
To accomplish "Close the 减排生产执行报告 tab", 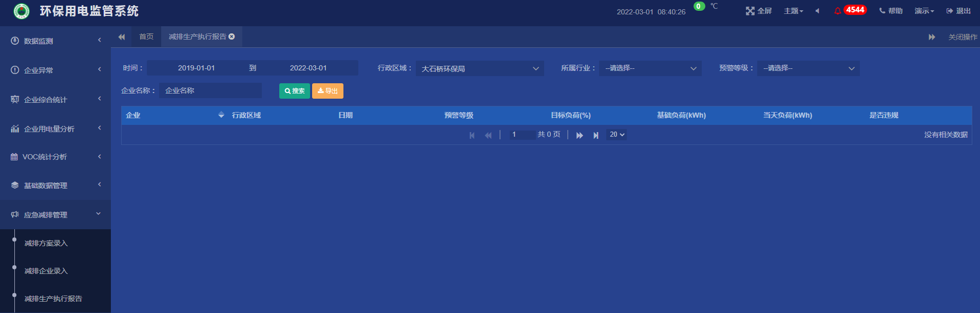I will tap(232, 36).
